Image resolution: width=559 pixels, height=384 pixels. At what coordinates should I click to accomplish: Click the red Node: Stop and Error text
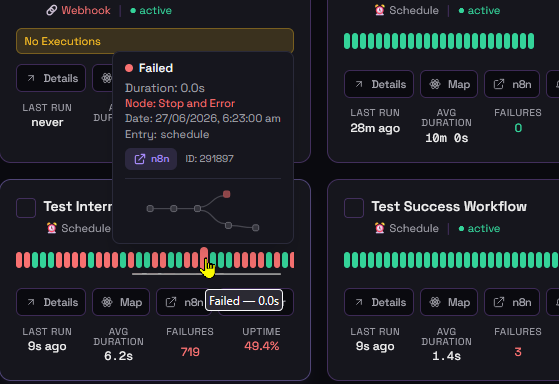pos(180,103)
